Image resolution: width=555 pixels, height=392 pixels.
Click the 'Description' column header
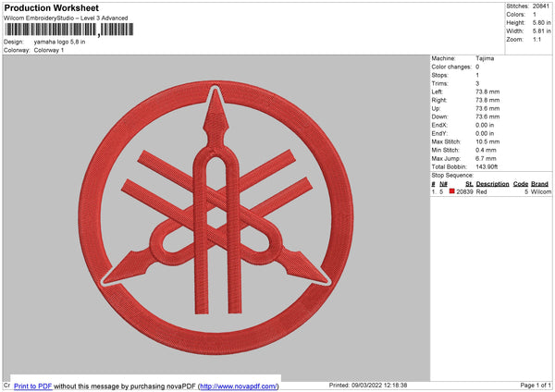(492, 184)
